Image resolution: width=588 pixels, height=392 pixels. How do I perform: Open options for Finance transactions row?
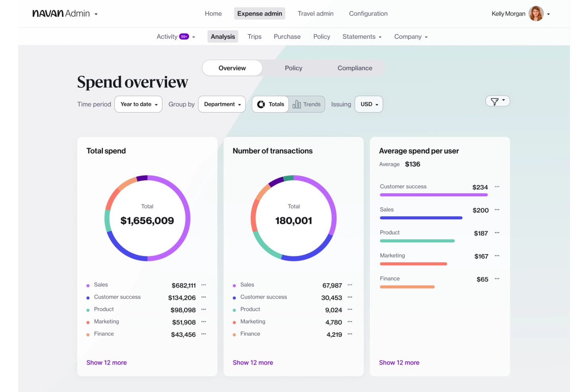350,334
